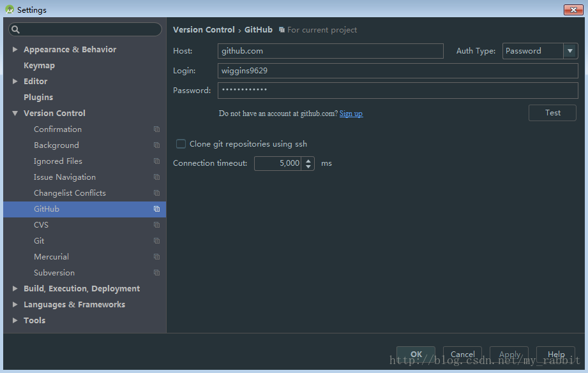Click the Help button
The height and width of the screenshot is (373, 588).
coord(555,355)
